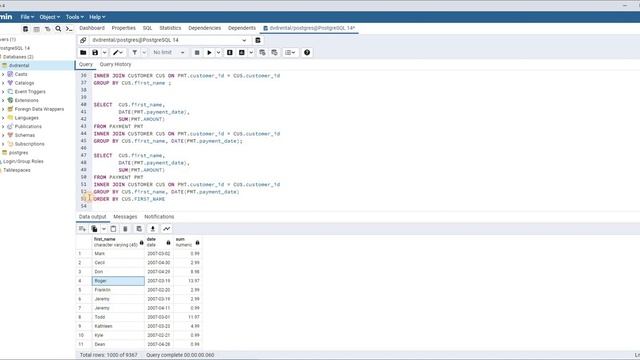
Task: Open the Query History tab
Action: pos(116,64)
